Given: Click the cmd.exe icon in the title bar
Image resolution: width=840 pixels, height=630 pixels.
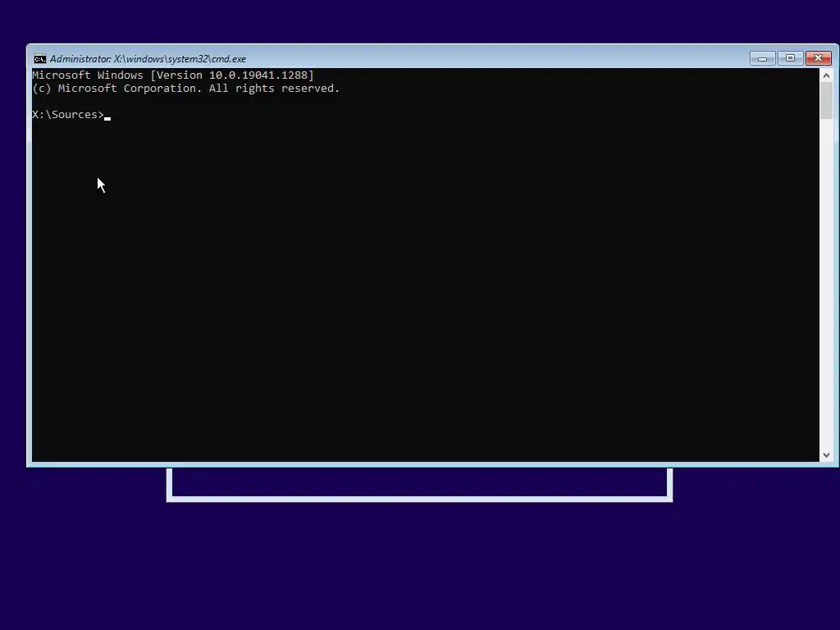Looking at the screenshot, I should 39,59.
